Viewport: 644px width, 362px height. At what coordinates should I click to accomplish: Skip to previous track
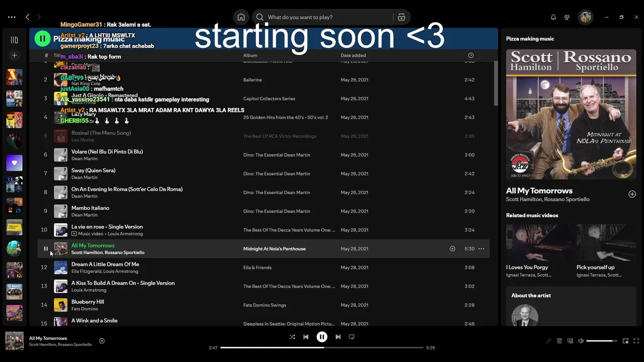(306, 337)
